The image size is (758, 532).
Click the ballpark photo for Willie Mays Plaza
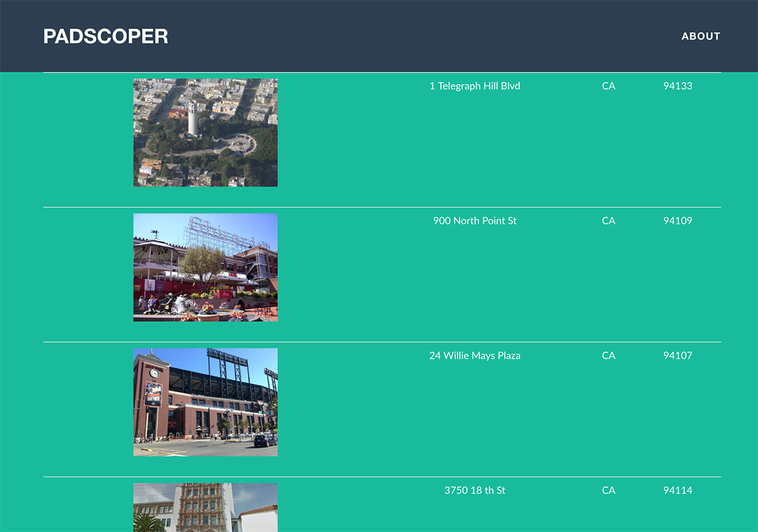205,402
